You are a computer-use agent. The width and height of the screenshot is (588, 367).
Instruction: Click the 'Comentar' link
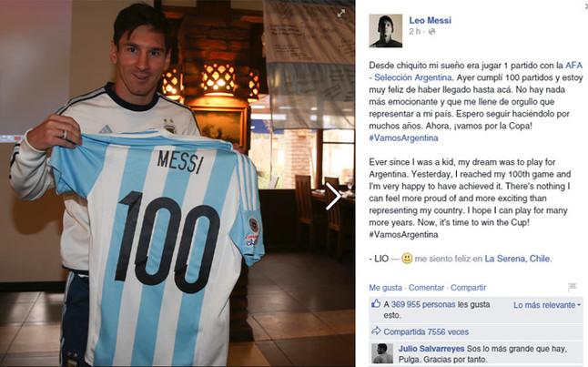[426, 288]
